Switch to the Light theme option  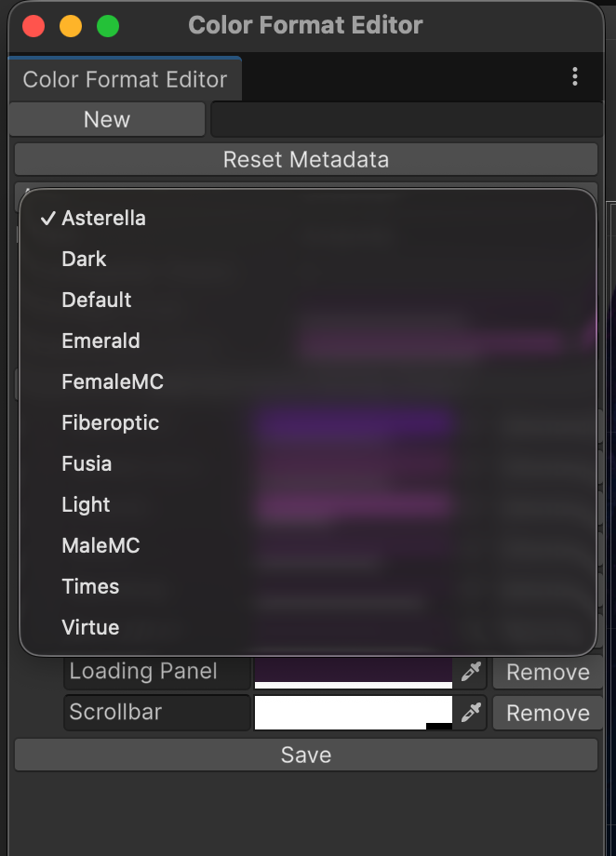(x=86, y=505)
